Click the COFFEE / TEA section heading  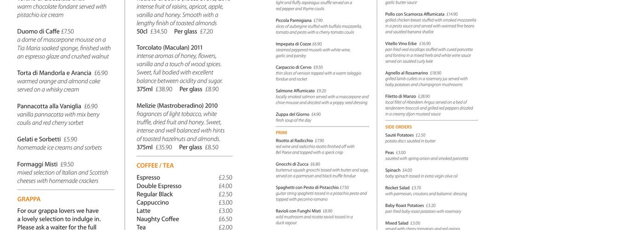coord(155,166)
